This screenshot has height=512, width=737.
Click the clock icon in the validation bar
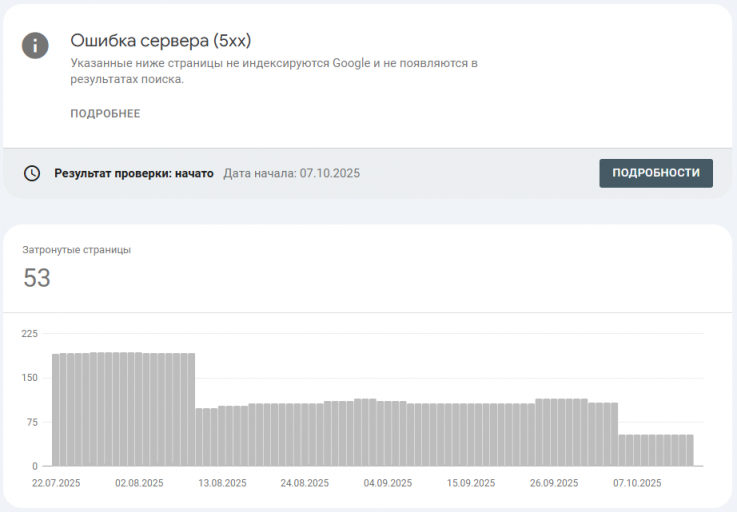32,173
